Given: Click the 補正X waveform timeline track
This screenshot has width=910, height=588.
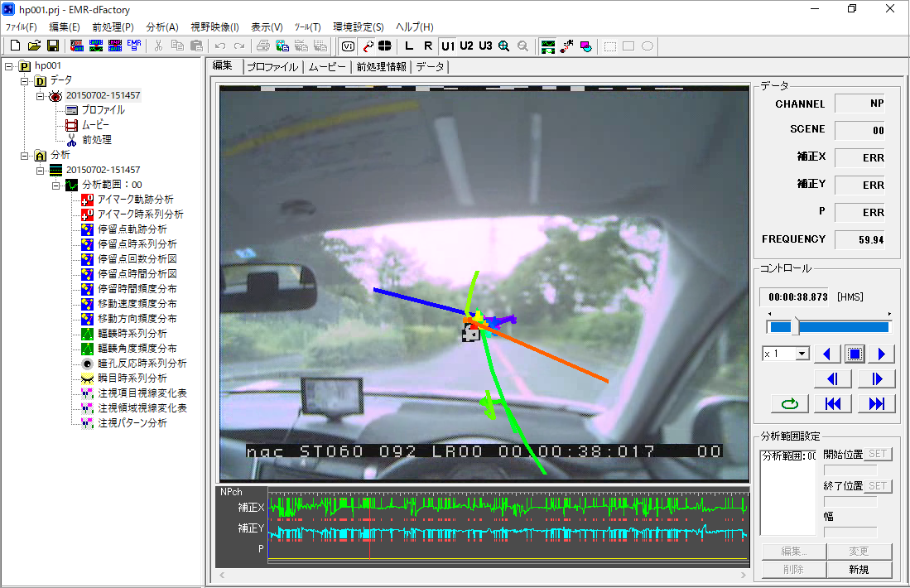Looking at the screenshot, I should click(x=507, y=506).
